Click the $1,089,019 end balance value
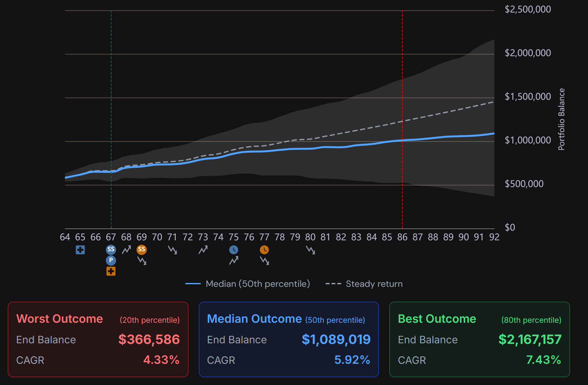The width and height of the screenshot is (588, 385). pos(336,339)
